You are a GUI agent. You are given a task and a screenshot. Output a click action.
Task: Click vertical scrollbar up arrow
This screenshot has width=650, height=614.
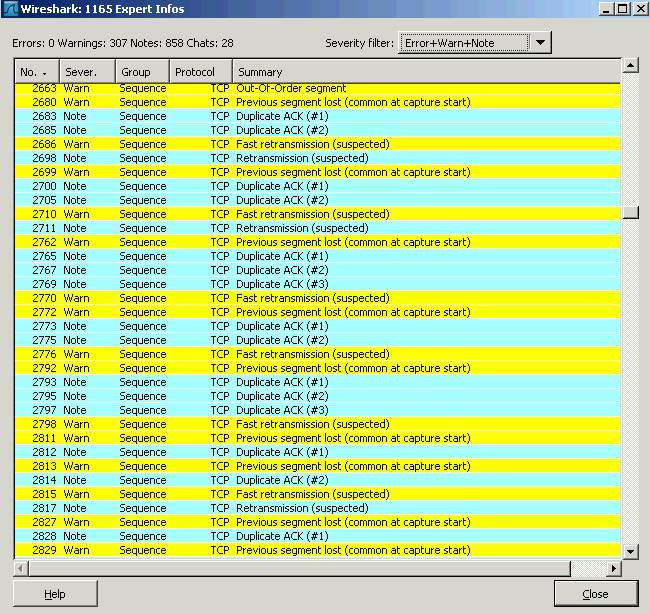[630, 66]
